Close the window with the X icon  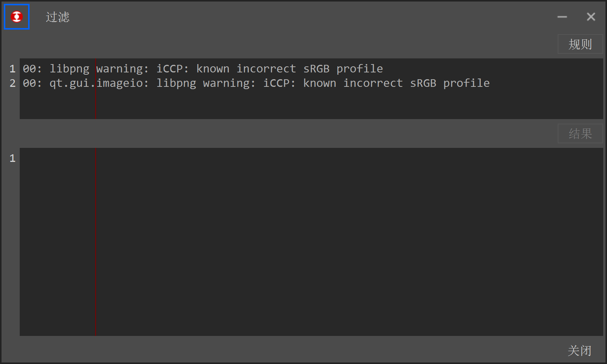point(591,17)
